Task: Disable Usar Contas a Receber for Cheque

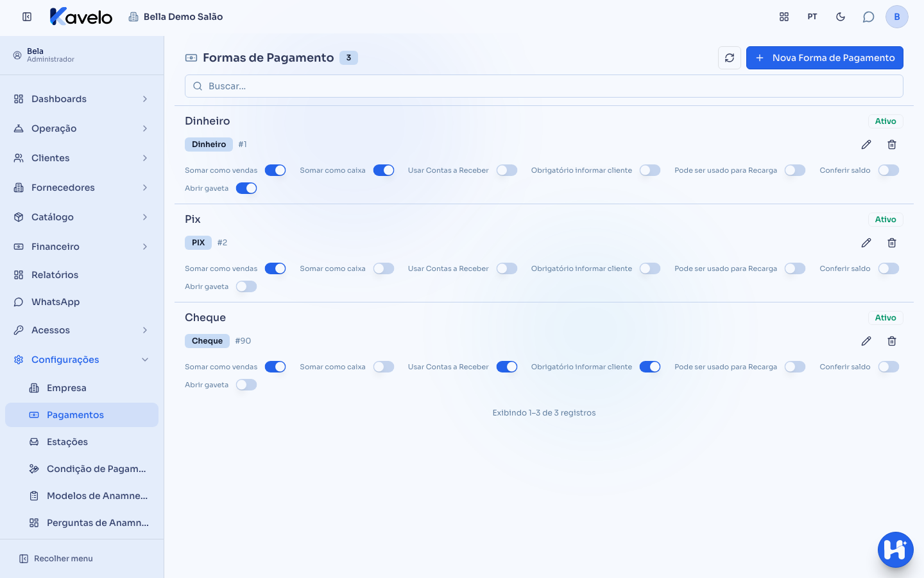Action: 507,367
